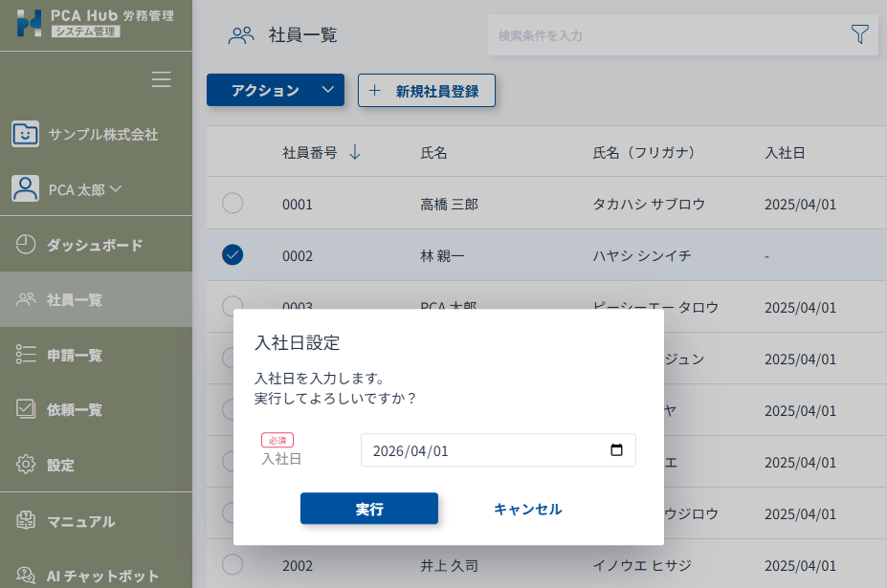The width and height of the screenshot is (887, 588).
Task: Toggle the hamburger menu icon in sidebar
Action: pyautogui.click(x=161, y=79)
